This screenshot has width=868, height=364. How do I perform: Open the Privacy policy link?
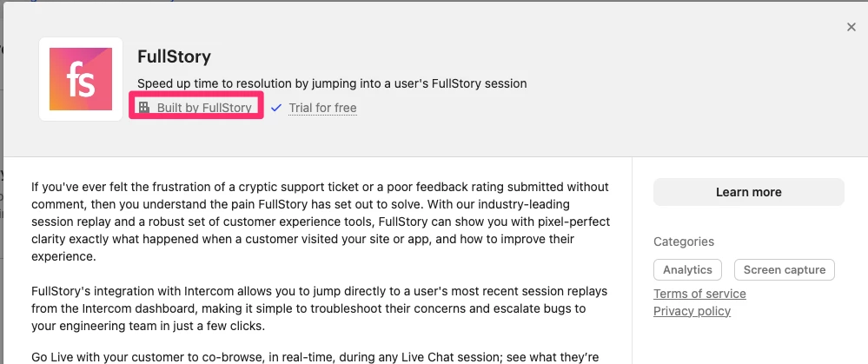click(x=692, y=312)
